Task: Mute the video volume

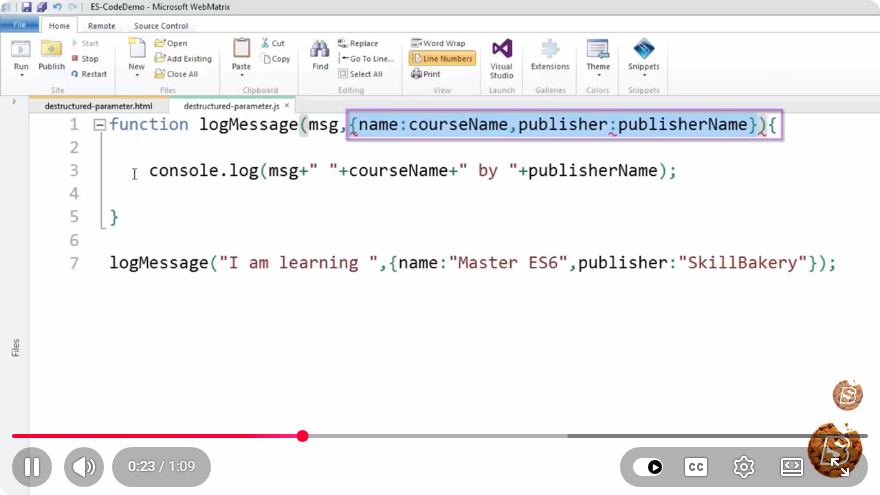Action: [84, 466]
